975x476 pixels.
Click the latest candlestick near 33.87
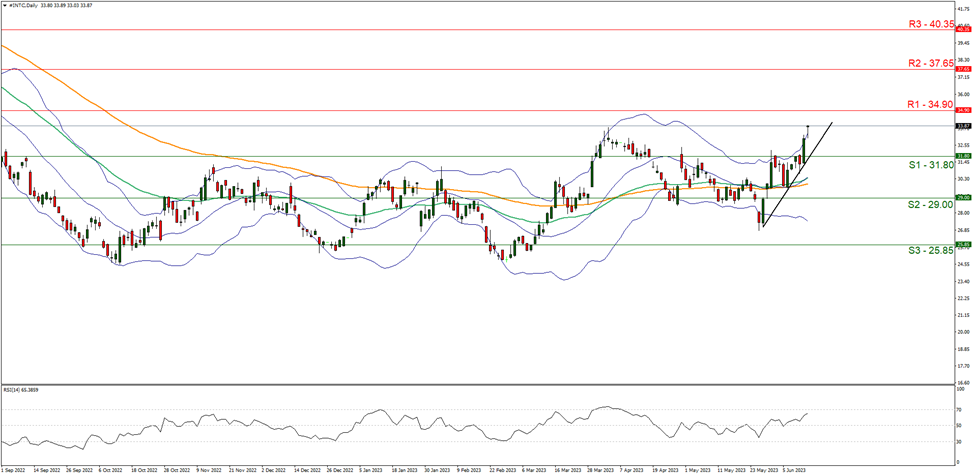click(x=807, y=130)
